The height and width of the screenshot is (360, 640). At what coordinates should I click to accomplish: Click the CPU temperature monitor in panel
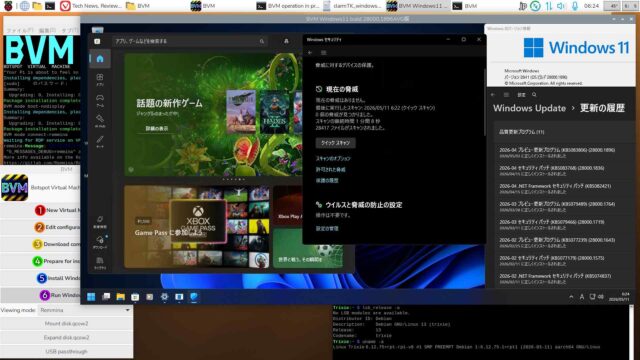tap(613, 6)
